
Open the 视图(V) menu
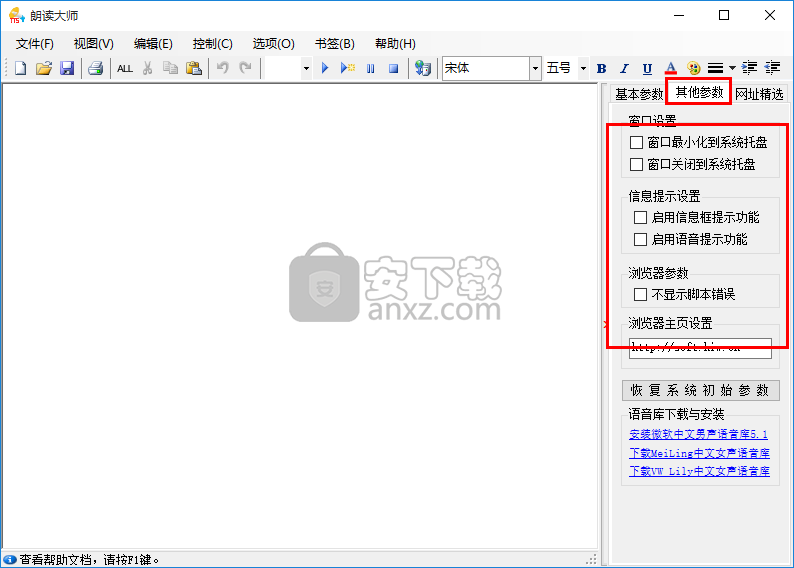tap(94, 44)
